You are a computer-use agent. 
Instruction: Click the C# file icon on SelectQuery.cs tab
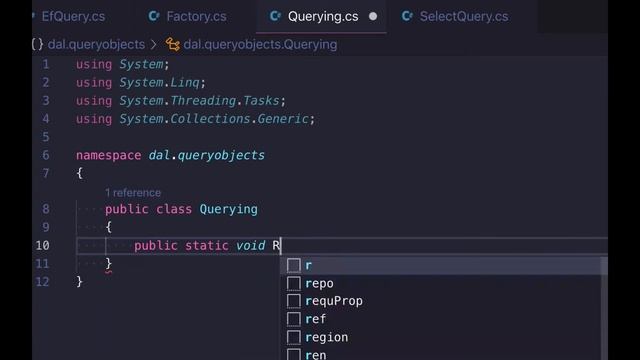(x=407, y=16)
